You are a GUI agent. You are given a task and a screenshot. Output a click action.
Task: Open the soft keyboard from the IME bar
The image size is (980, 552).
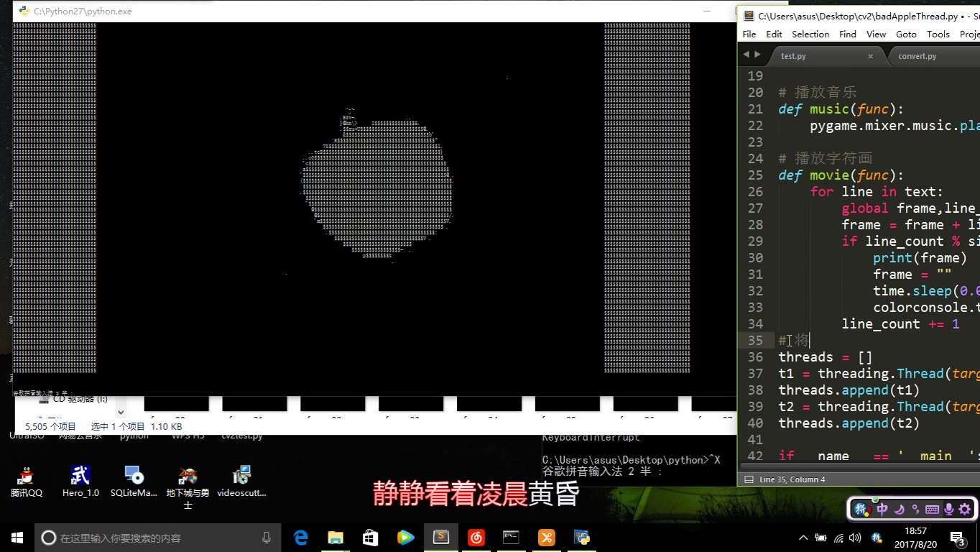[933, 510]
